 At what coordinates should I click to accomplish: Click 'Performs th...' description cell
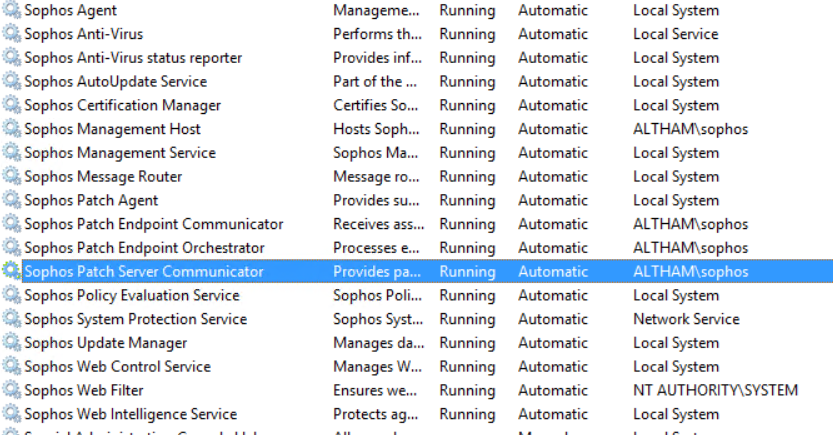pyautogui.click(x=377, y=34)
